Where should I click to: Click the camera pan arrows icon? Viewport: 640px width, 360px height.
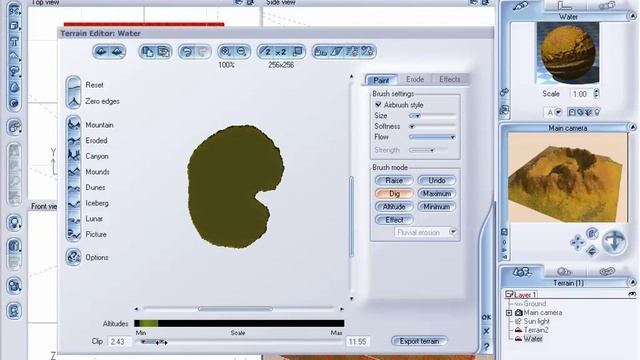pyautogui.click(x=577, y=243)
